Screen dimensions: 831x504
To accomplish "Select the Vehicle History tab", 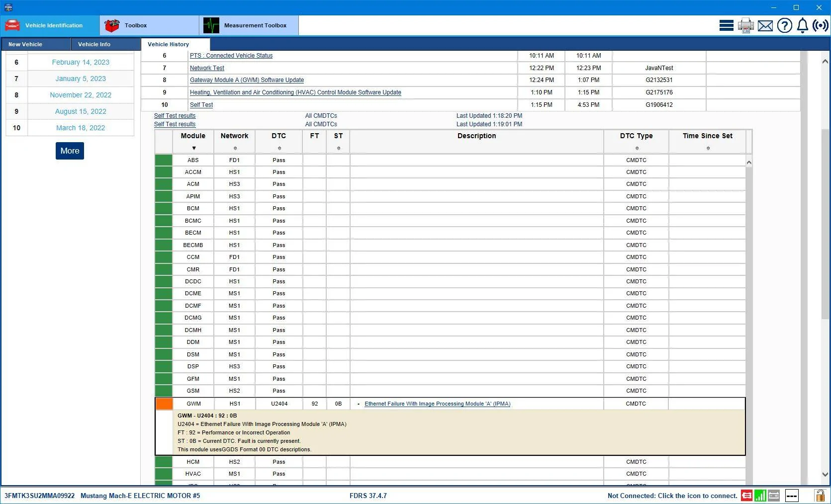I will tap(176, 44).
